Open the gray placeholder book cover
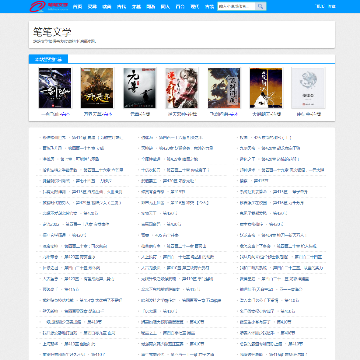Image resolution: width=360 pixels, height=360 pixels. 308,88
